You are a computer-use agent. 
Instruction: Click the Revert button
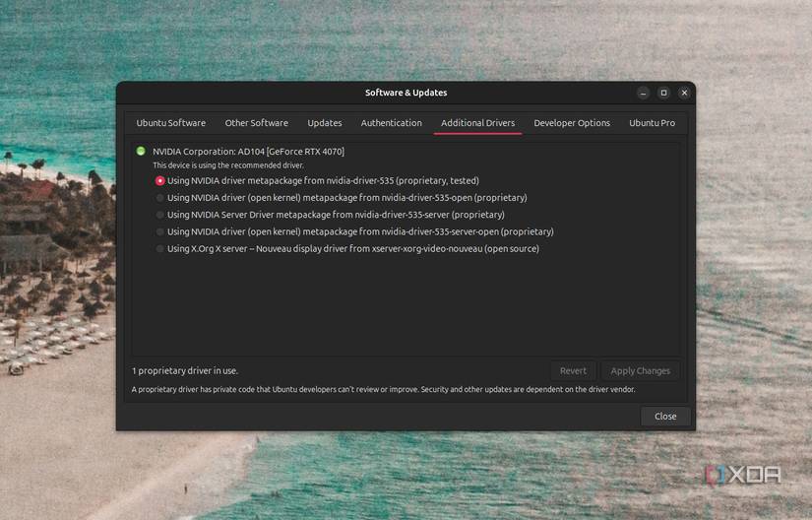pyautogui.click(x=573, y=371)
